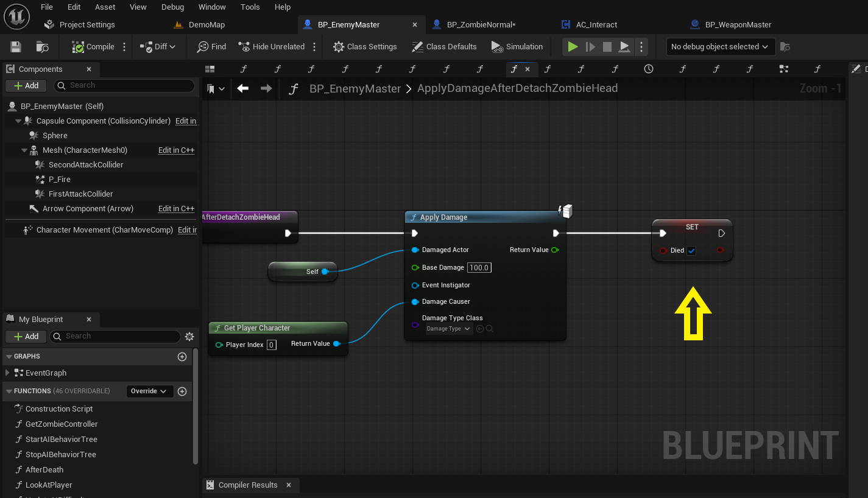Screen dimensions: 868x498
Task: Click the Unreal Engine logo icon
Action: tap(17, 16)
